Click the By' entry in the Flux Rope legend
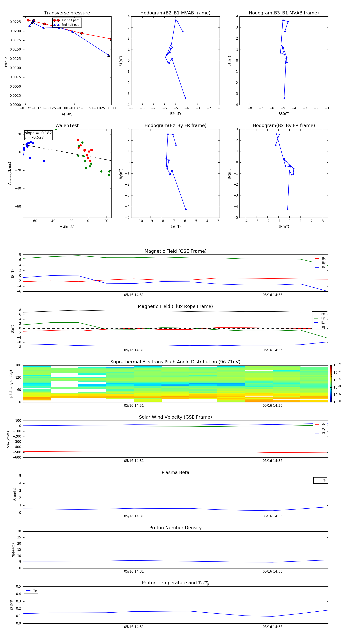Viewport: 351px width, 644px height. click(x=320, y=318)
